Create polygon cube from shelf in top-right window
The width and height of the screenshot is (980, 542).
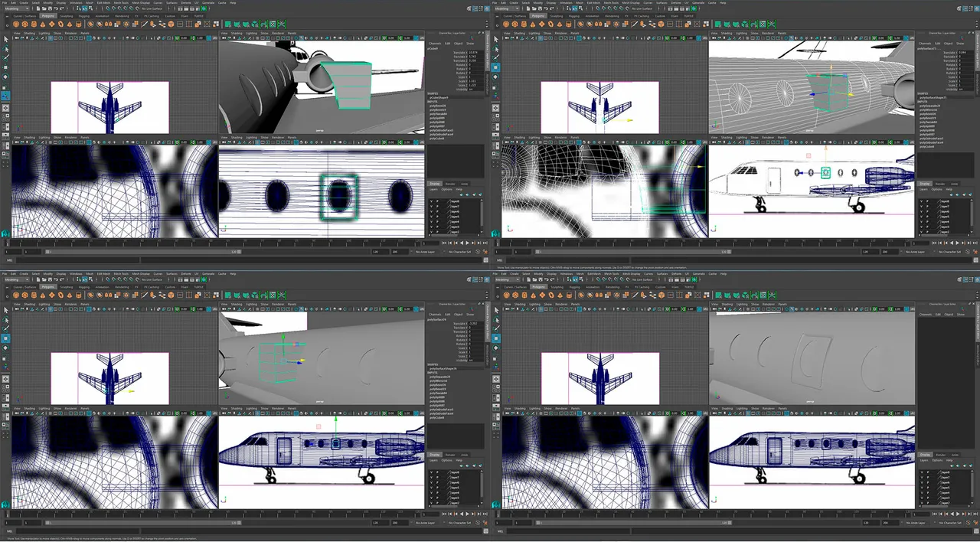click(x=516, y=24)
